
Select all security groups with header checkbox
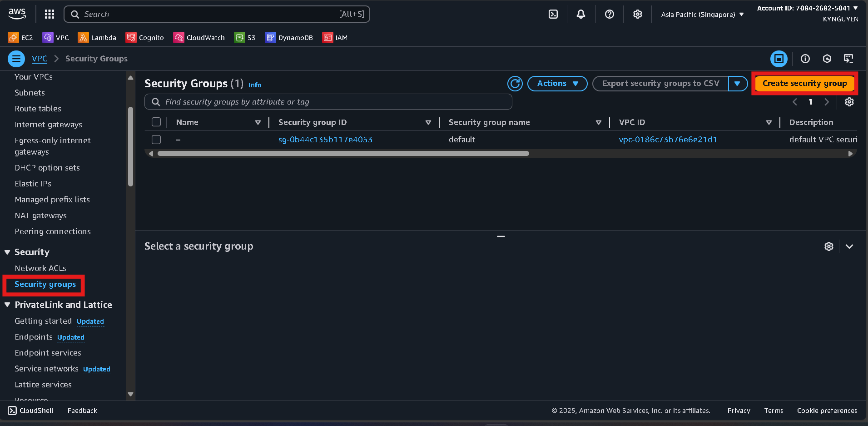(x=156, y=122)
